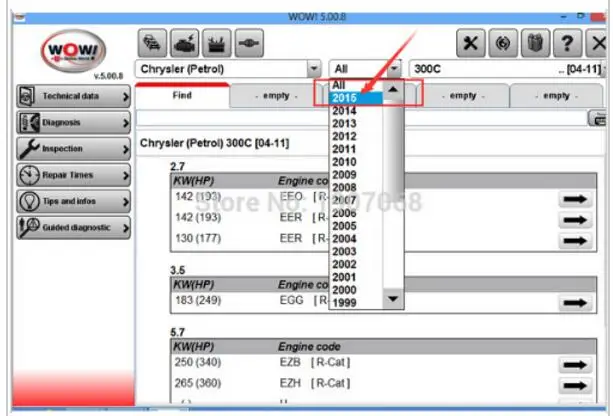Open the 300C model dropdown

507,69
